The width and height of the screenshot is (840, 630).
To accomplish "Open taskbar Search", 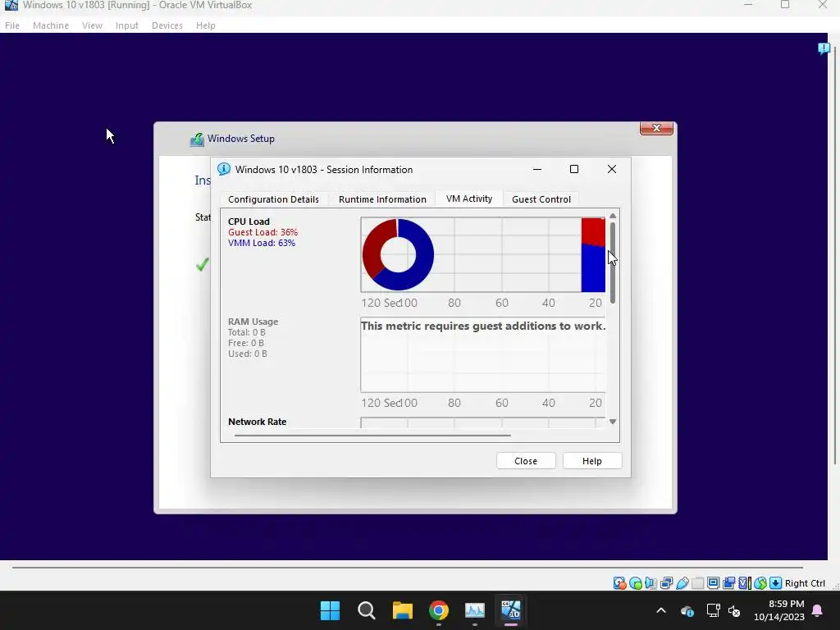I will [x=367, y=610].
